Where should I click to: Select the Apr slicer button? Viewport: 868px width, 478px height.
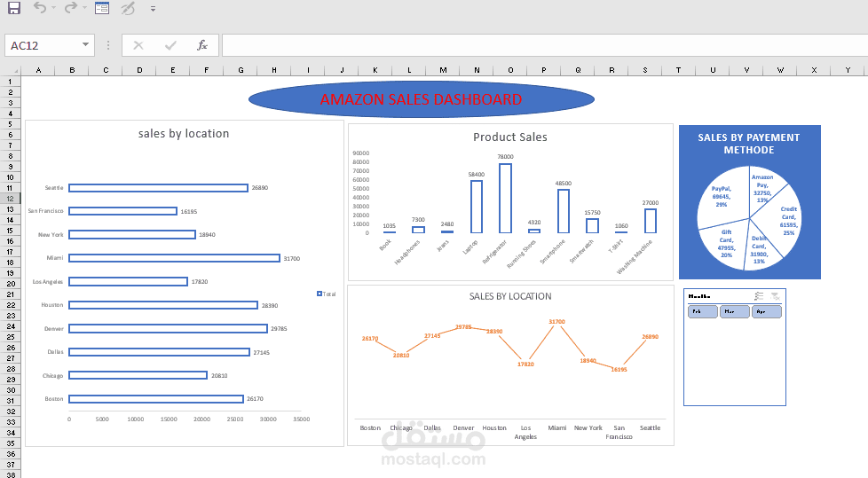767,311
